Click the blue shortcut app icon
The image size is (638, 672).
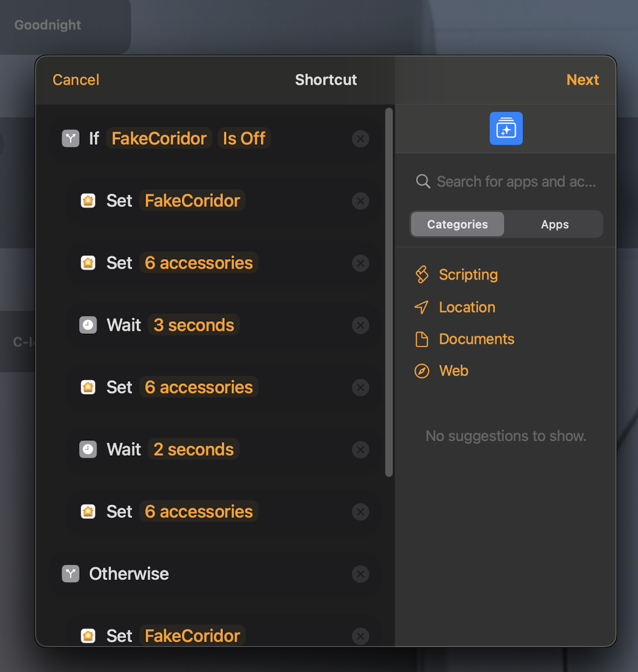506,128
